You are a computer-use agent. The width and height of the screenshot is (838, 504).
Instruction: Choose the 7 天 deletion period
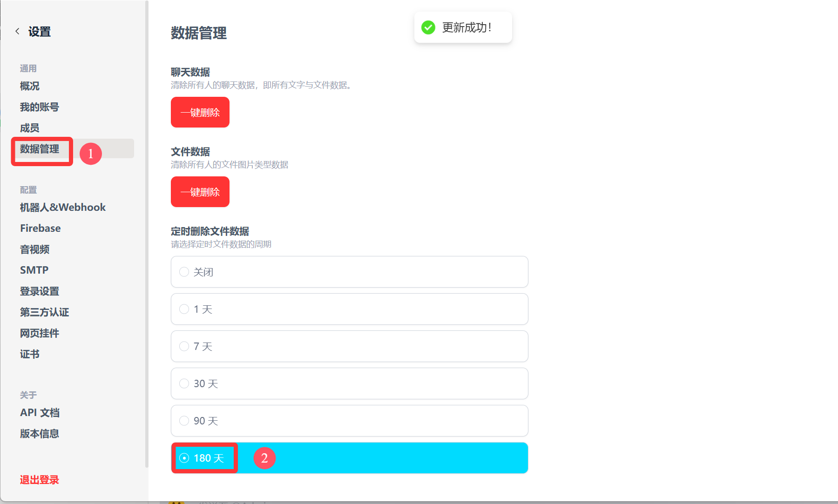tap(184, 346)
